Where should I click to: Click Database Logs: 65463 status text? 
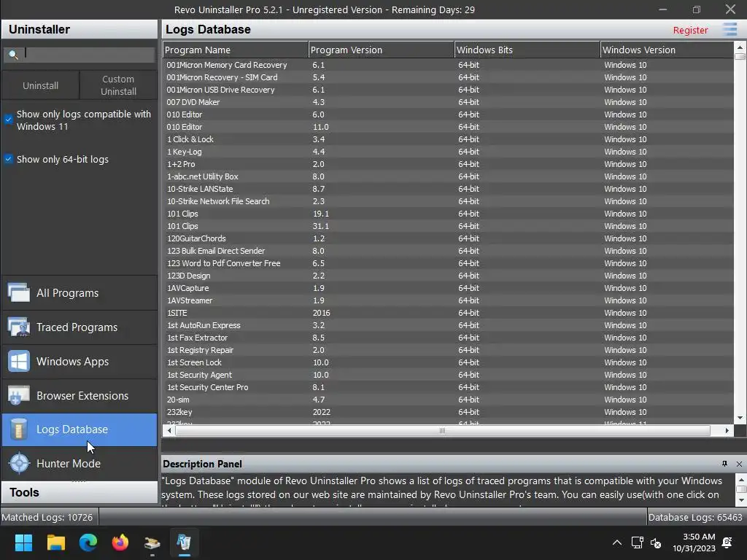pos(695,517)
